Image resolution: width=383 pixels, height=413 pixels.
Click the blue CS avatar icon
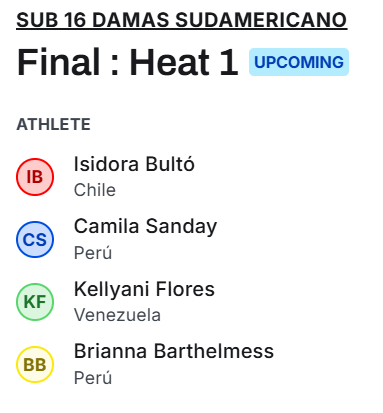pos(35,239)
